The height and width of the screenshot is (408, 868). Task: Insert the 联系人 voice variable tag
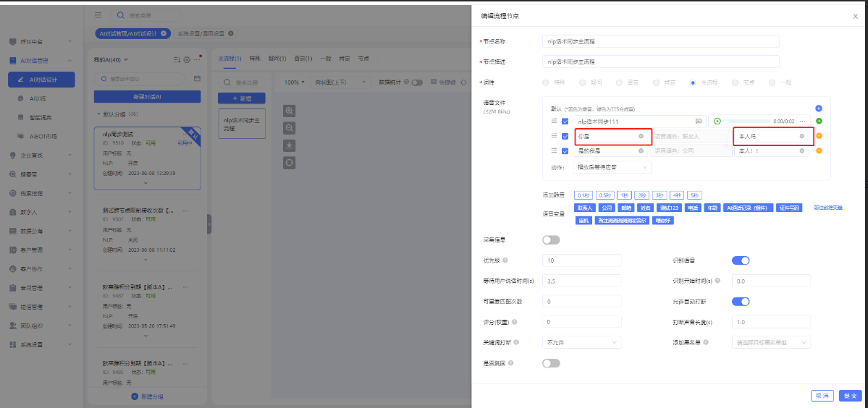[584, 208]
